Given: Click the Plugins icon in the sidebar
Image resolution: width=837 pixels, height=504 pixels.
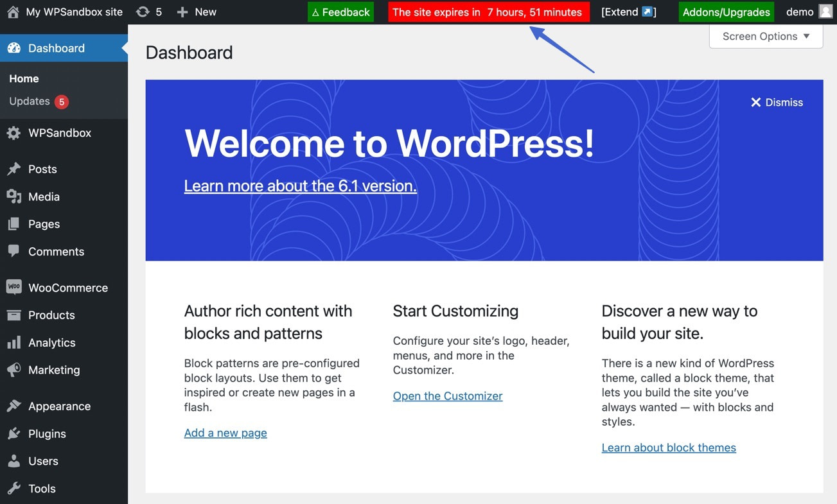Looking at the screenshot, I should (x=13, y=433).
